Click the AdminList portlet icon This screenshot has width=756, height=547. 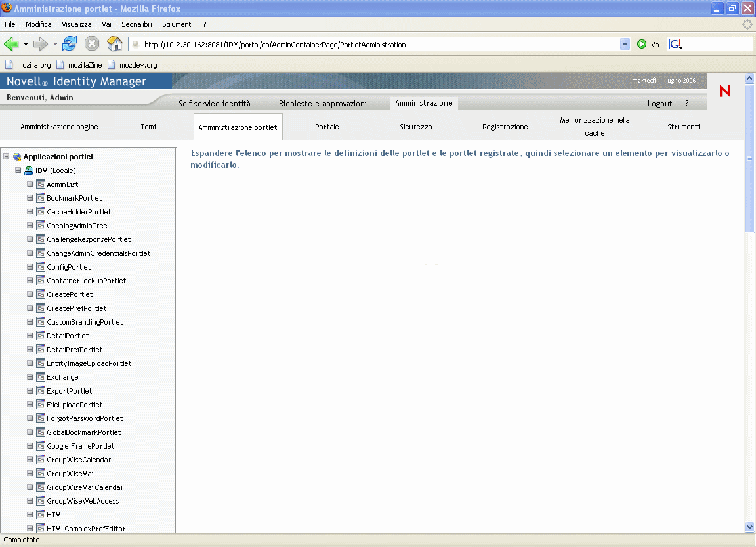click(41, 184)
